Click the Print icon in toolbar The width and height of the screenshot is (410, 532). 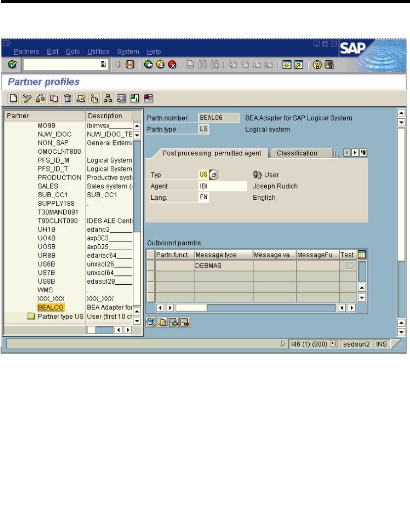pyautogui.click(x=191, y=64)
